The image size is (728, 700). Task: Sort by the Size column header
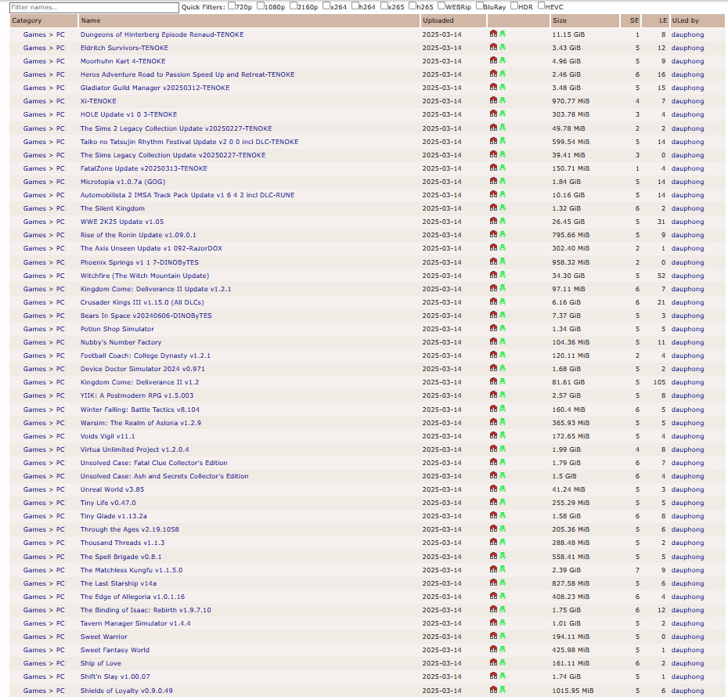click(x=585, y=20)
